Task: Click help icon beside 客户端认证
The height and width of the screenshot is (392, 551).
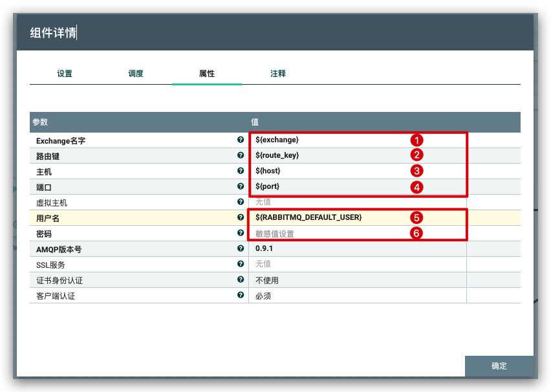Action: click(x=241, y=295)
